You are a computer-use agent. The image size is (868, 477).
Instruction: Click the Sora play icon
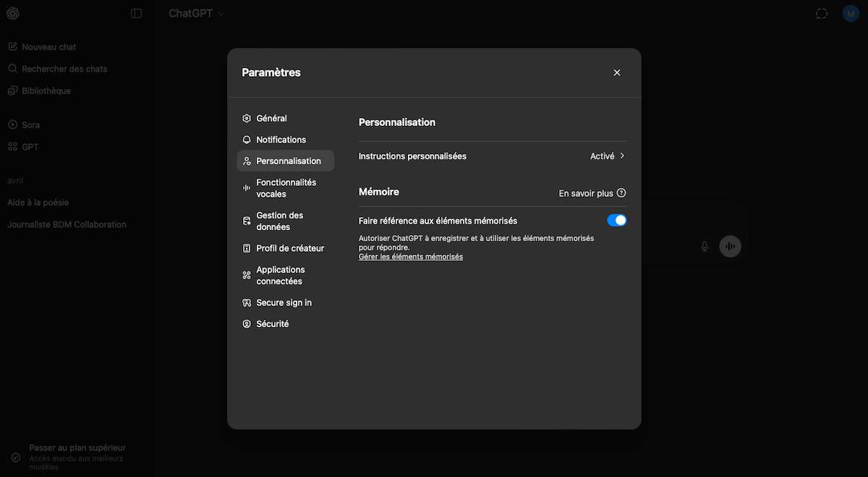click(12, 124)
